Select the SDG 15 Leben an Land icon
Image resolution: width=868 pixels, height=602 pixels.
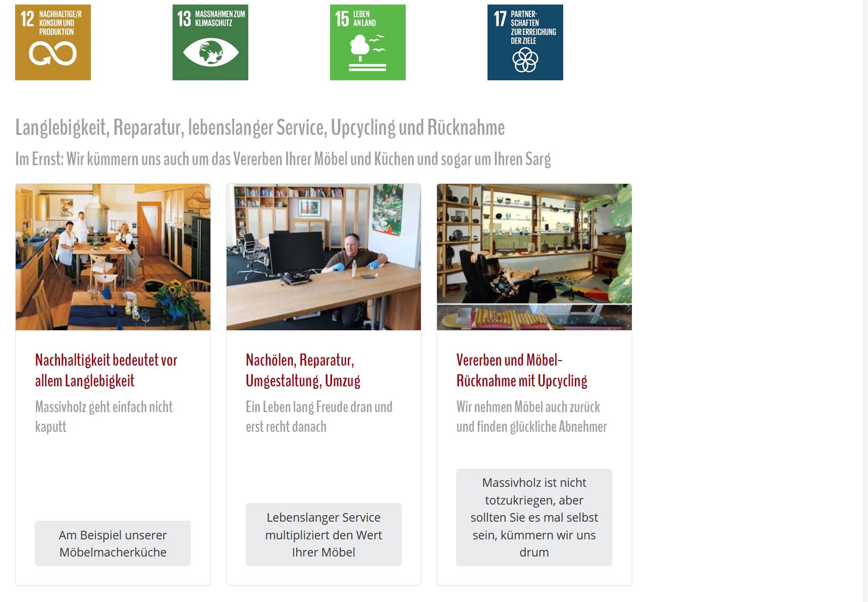point(368,42)
